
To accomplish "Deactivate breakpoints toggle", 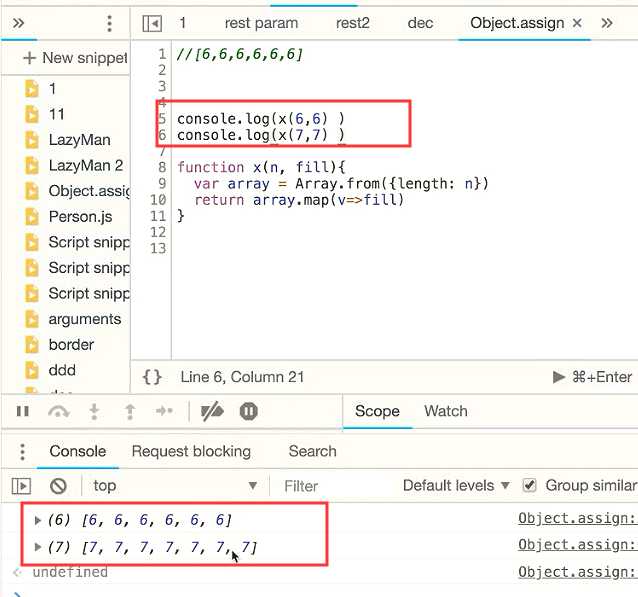I will [x=212, y=411].
